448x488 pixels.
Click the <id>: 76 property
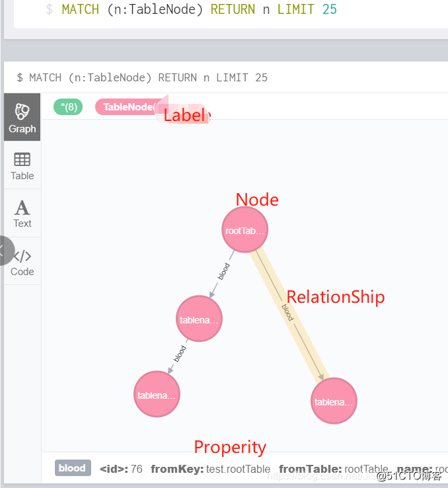coord(121,469)
